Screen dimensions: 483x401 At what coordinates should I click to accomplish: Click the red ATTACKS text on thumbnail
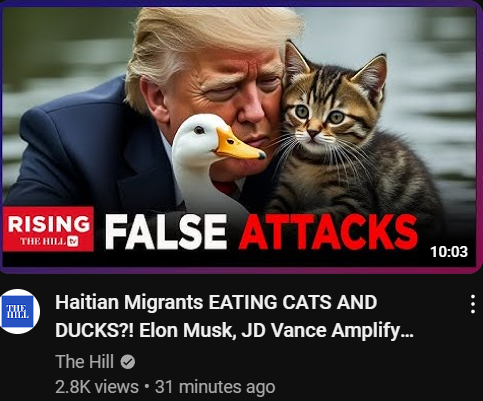[328, 232]
